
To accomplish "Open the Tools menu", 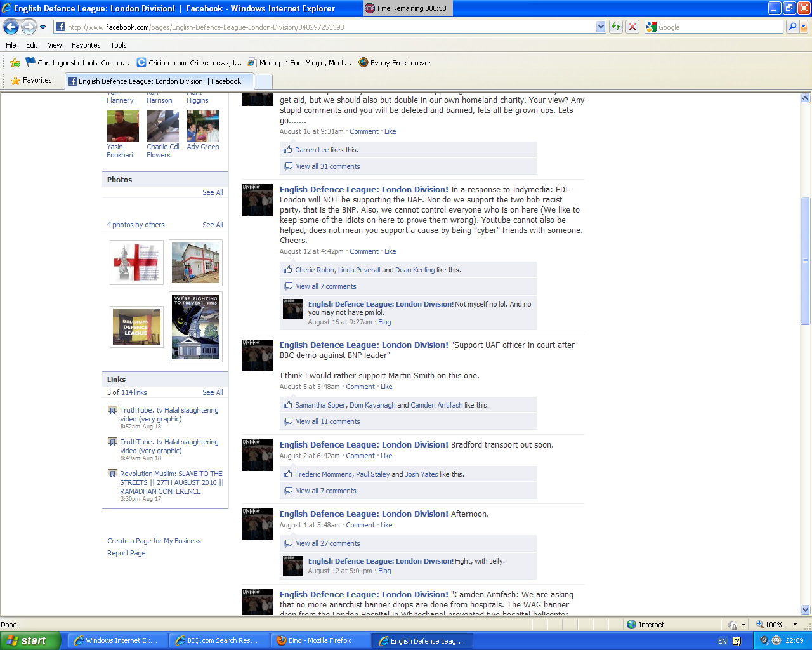I will (x=118, y=45).
